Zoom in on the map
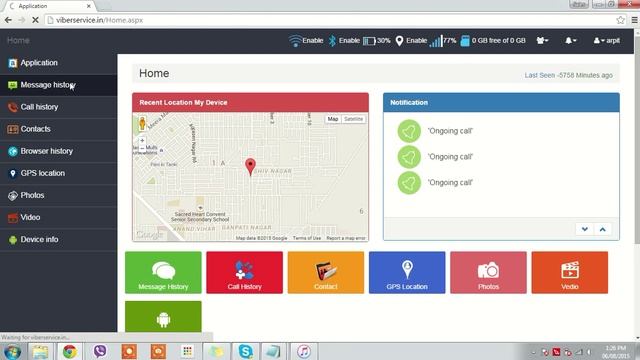The image size is (640, 360). click(142, 140)
